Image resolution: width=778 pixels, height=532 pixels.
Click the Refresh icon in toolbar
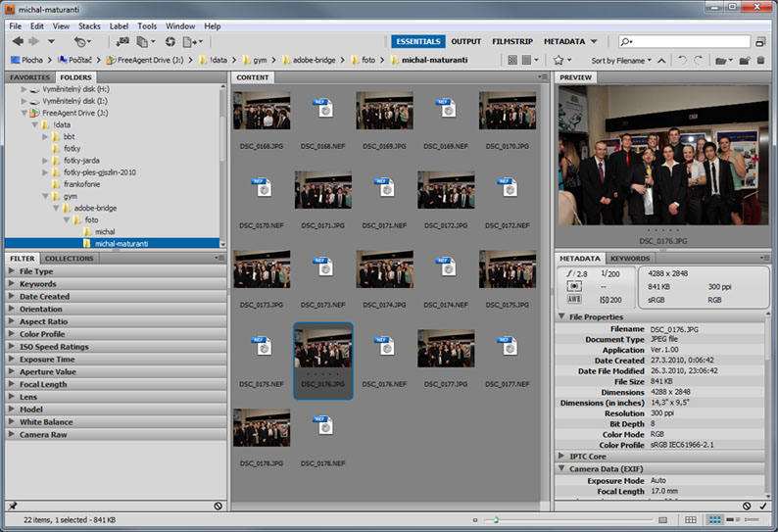(x=170, y=41)
